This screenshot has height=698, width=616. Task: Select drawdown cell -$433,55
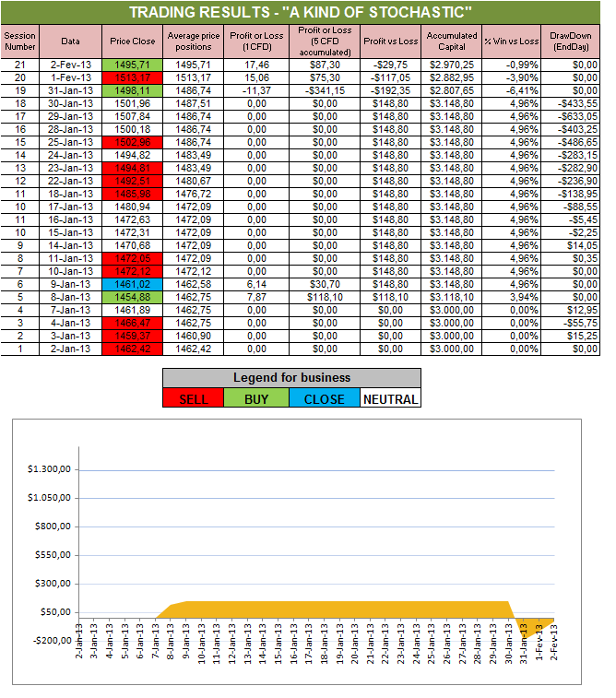571,103
